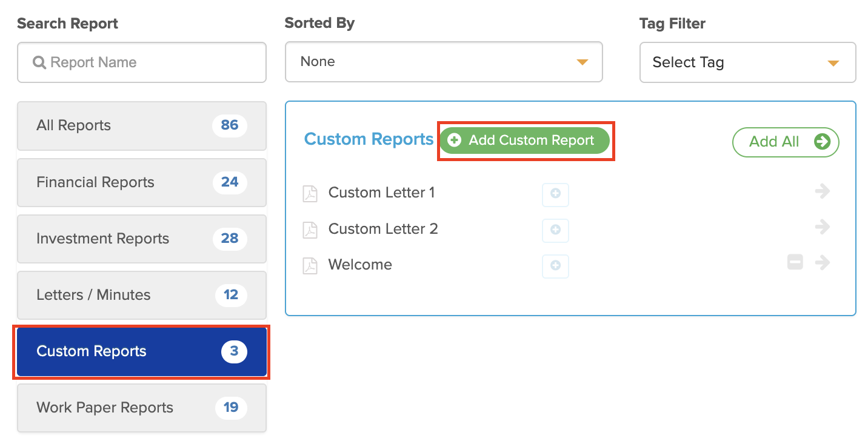Image resolution: width=868 pixels, height=447 pixels.
Task: Click the magnifier icon in search box
Action: [39, 62]
